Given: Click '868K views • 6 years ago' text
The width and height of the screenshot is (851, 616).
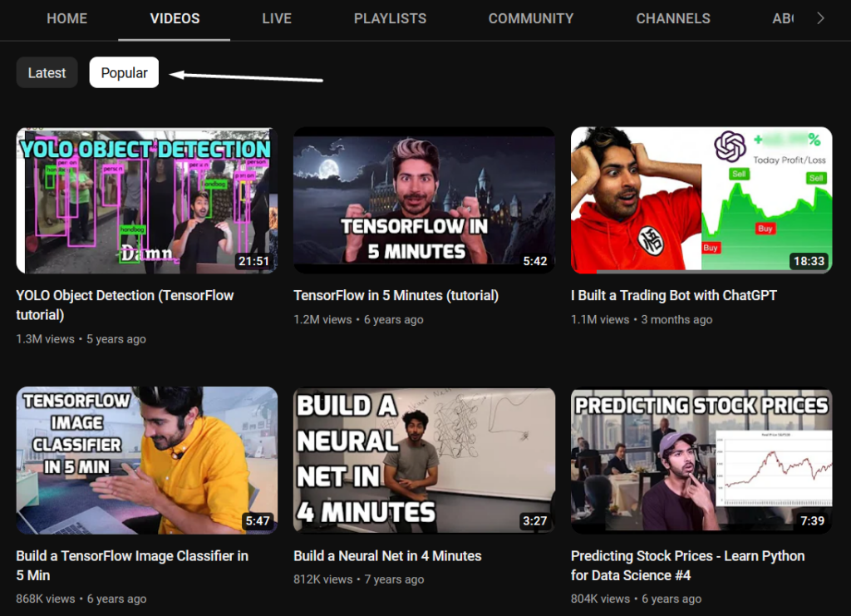Looking at the screenshot, I should pyautogui.click(x=81, y=599).
